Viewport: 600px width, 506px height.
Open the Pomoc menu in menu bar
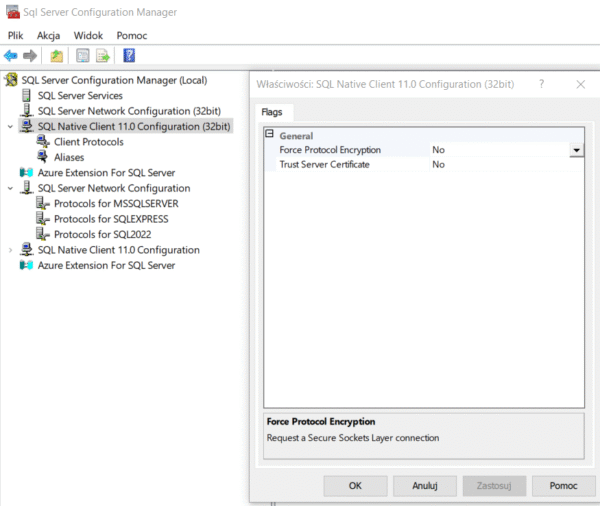pyautogui.click(x=132, y=36)
